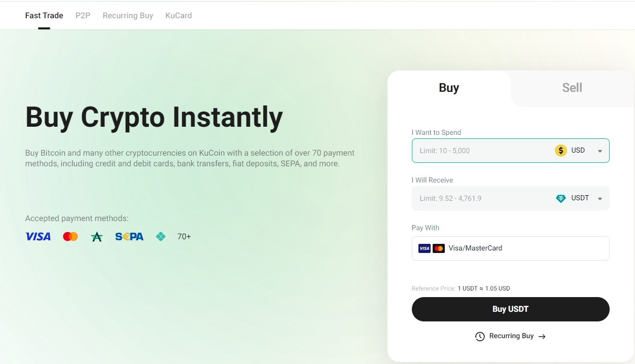Expand the USDT crypto dropdown
635x364 pixels.
600,199
